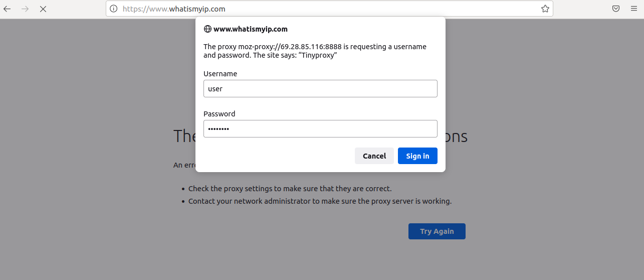This screenshot has height=280, width=644.
Task: Click the "Check the proxy settings" bullet
Action: pos(290,189)
